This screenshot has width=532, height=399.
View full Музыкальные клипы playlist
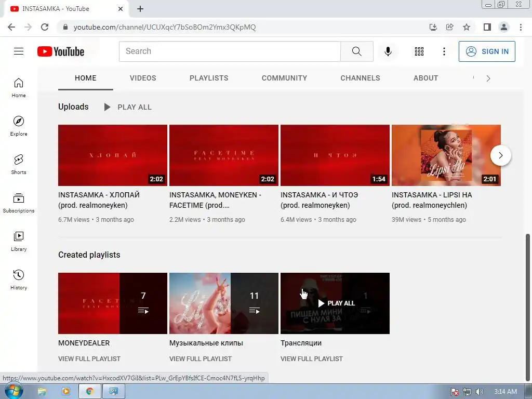(201, 358)
